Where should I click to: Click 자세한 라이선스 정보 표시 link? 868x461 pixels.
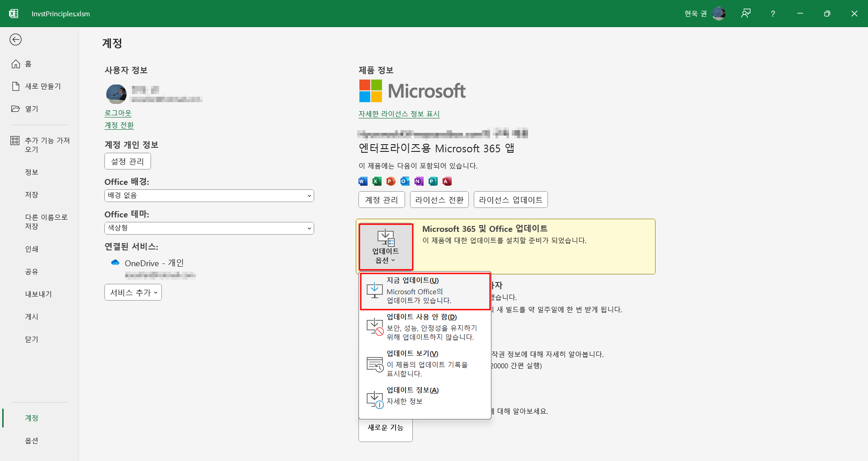click(x=399, y=114)
